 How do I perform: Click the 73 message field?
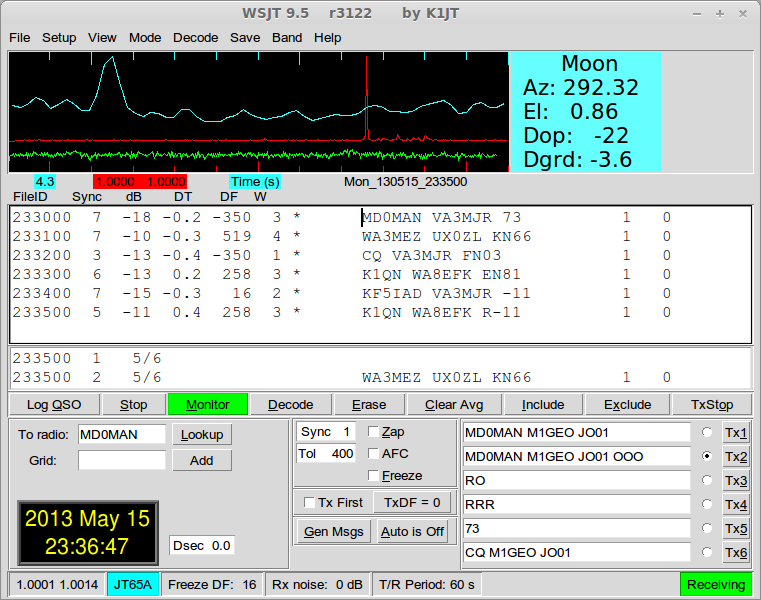click(577, 528)
